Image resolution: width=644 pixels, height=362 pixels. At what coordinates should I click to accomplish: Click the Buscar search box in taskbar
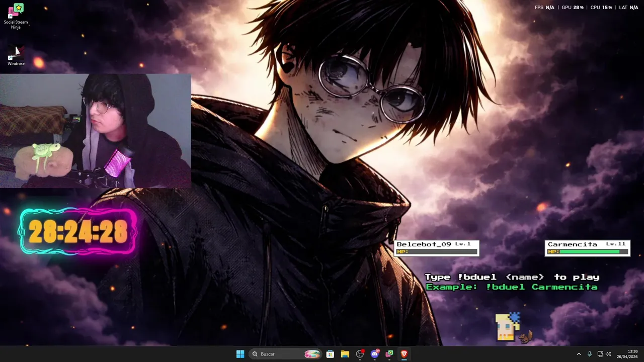286,354
